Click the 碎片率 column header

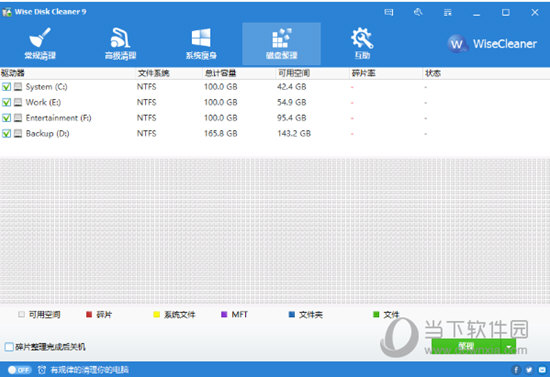363,73
